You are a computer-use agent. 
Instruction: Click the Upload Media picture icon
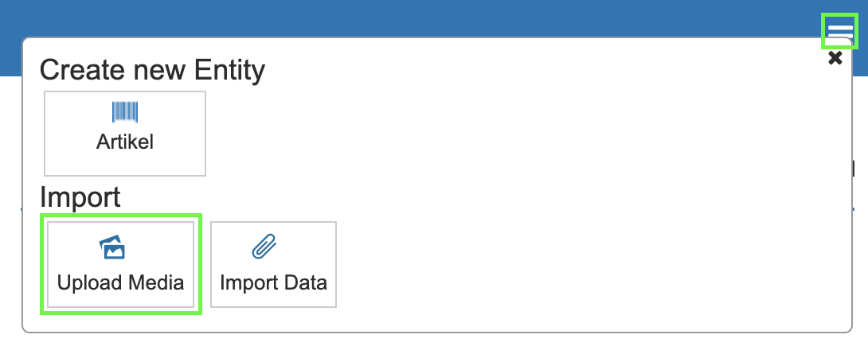tap(113, 247)
